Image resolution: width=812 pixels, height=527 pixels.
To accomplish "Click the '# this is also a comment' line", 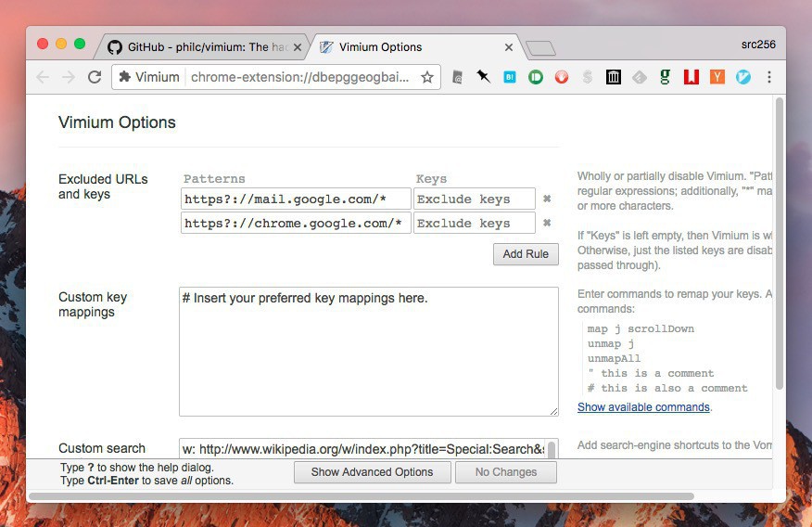I will click(x=667, y=388).
